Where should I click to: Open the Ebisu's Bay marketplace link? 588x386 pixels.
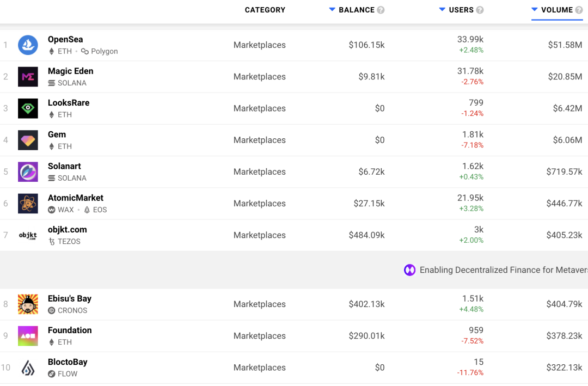[69, 298]
